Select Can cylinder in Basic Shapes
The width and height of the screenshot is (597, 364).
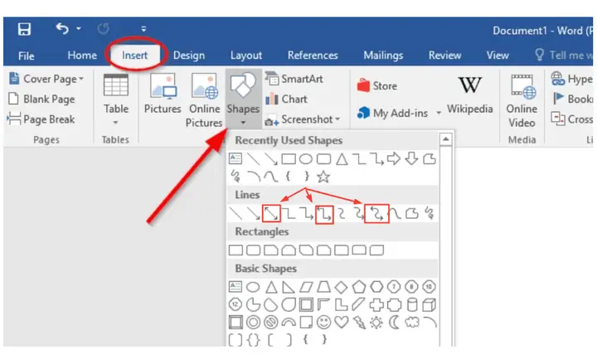click(x=411, y=305)
